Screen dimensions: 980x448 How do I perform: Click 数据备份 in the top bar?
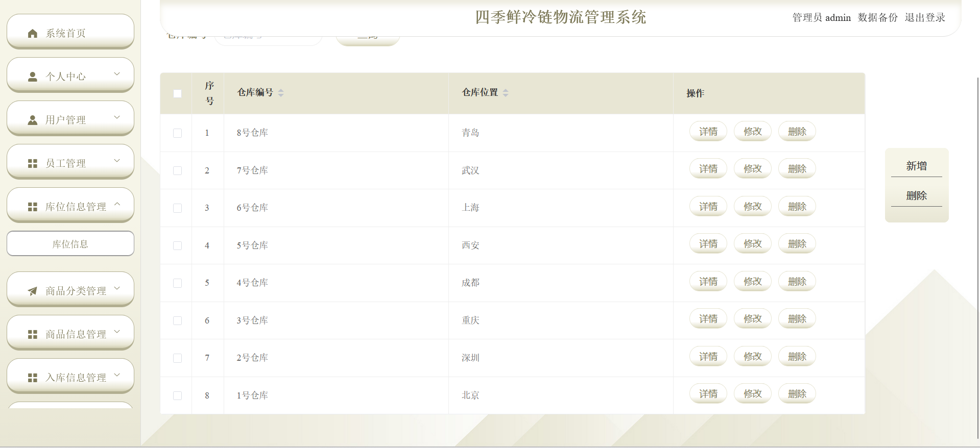tap(877, 18)
